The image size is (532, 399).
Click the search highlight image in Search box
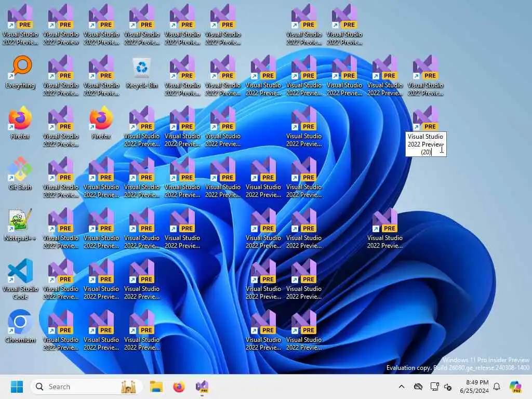[x=128, y=387]
